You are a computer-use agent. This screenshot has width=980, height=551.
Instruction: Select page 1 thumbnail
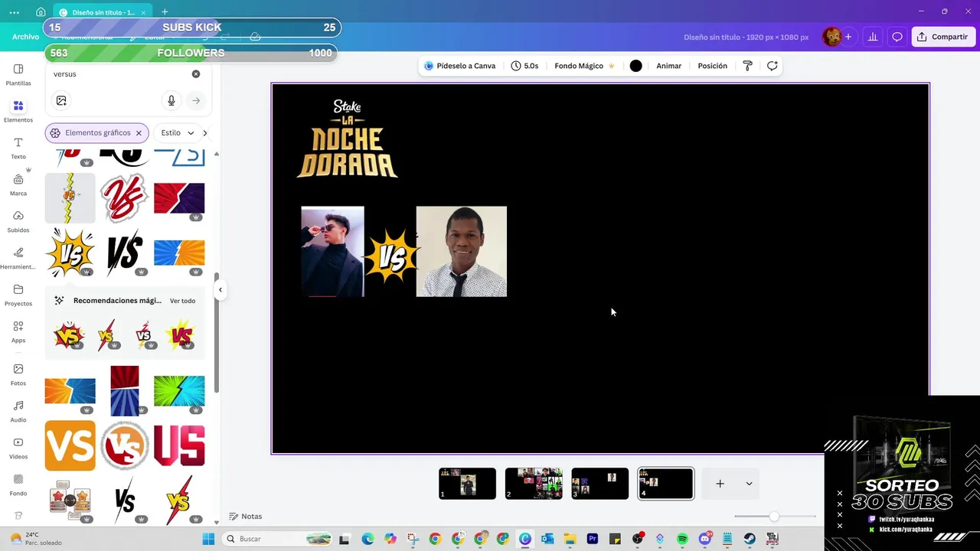[467, 484]
